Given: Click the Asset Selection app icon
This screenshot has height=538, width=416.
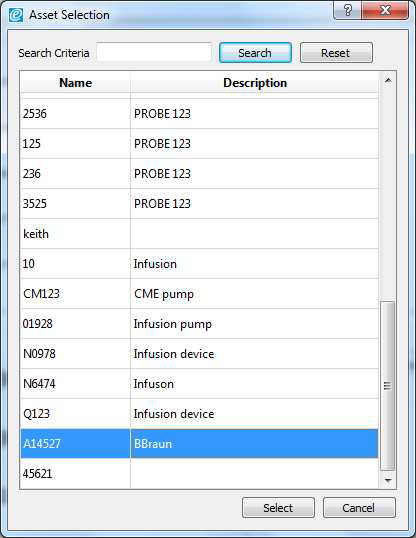Looking at the screenshot, I should tap(16, 15).
